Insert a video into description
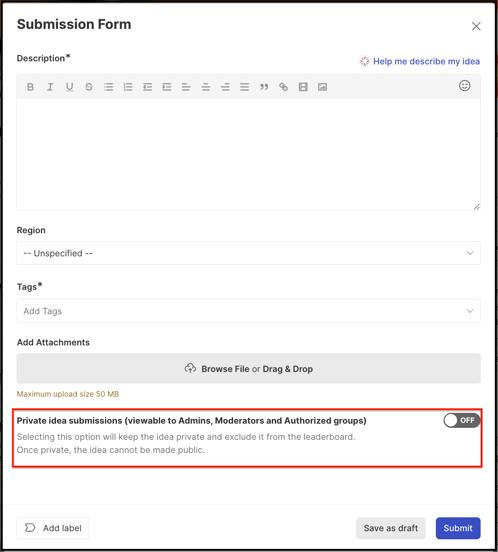The width and height of the screenshot is (498, 552). (x=303, y=87)
